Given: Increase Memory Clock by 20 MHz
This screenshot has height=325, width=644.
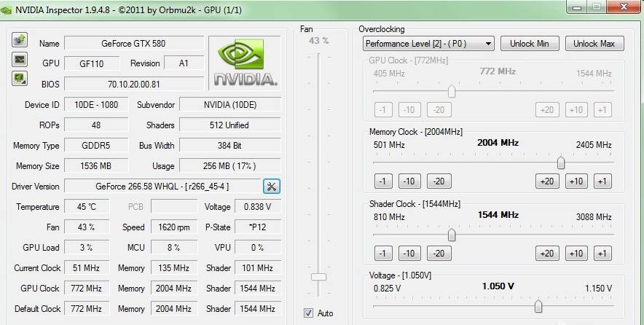Looking at the screenshot, I should (547, 181).
